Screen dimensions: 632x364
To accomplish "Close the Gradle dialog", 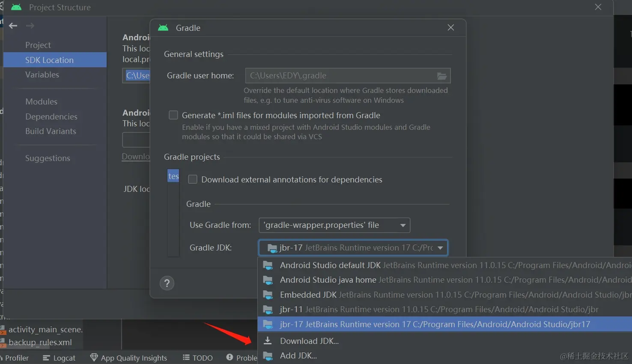I will tap(451, 27).
